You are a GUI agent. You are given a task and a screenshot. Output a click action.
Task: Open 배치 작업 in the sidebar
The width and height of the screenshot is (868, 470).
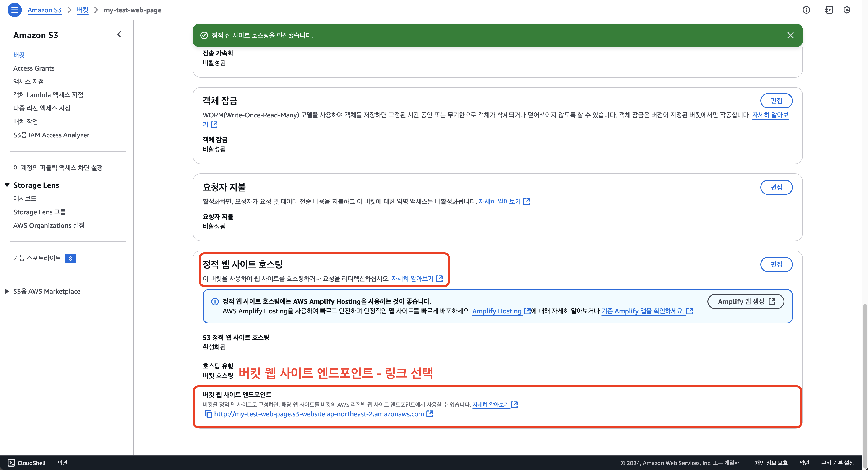pos(26,121)
